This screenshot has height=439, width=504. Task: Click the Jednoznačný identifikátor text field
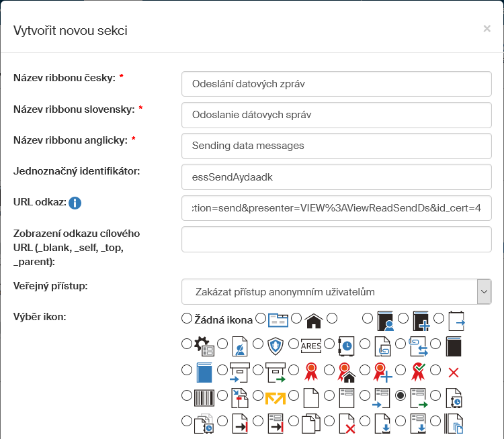(336, 177)
